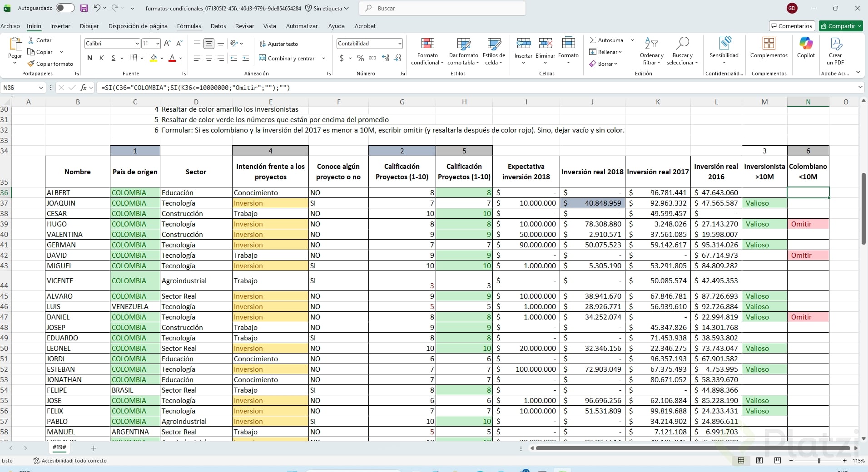The height and width of the screenshot is (472, 868).
Task: Open the Fórmulas ribbon tab
Action: (189, 26)
